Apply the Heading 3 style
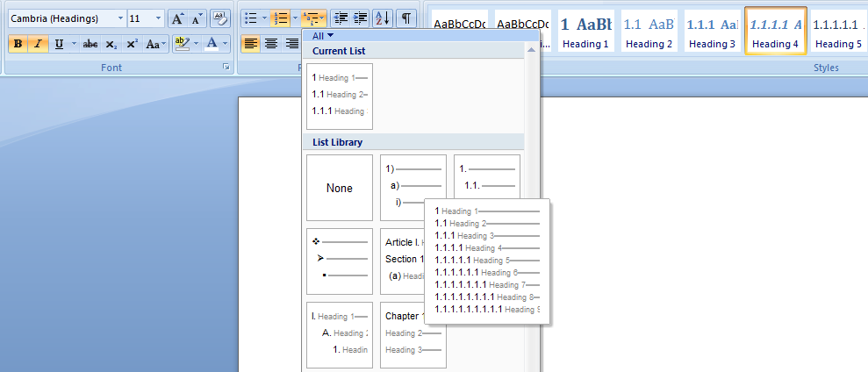The width and height of the screenshot is (868, 372). 710,33
